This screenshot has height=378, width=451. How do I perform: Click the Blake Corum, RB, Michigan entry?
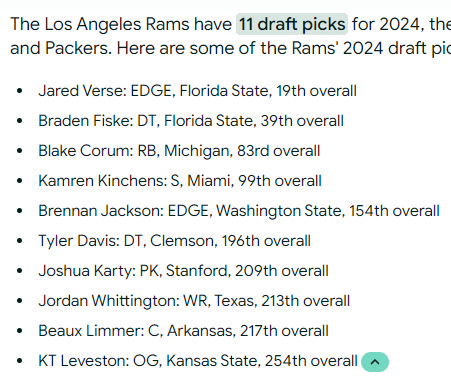[179, 151]
